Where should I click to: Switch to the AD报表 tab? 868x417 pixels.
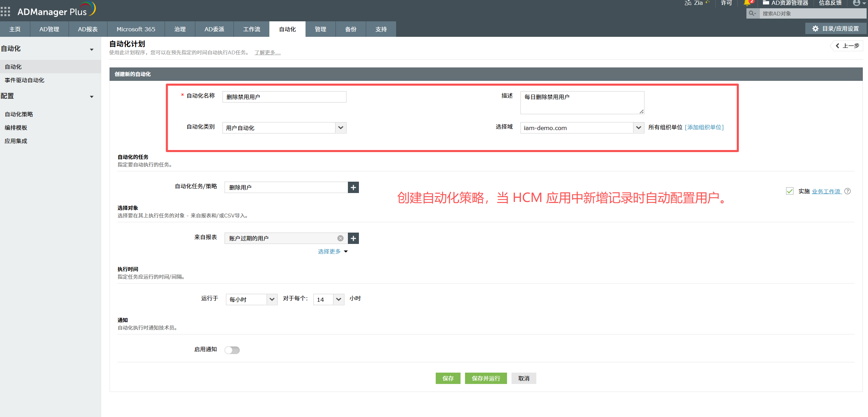[88, 29]
